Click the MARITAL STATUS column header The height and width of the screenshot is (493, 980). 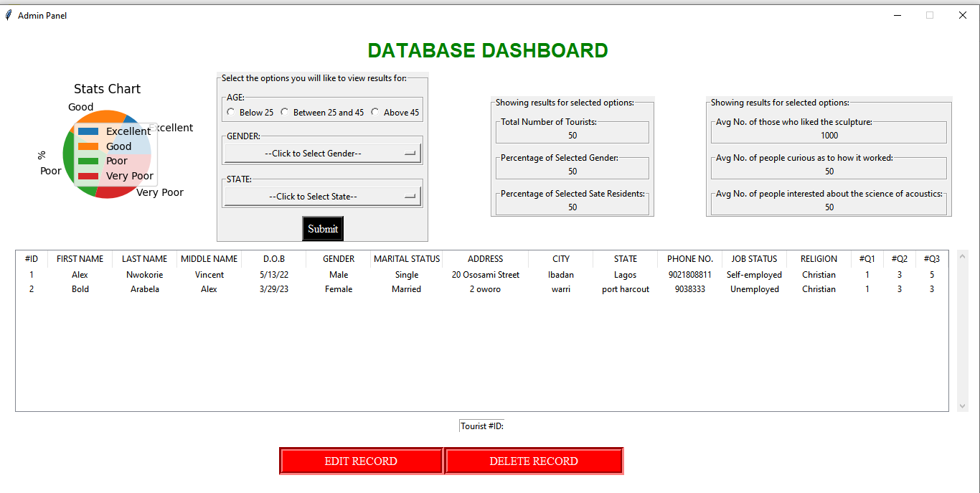click(407, 259)
